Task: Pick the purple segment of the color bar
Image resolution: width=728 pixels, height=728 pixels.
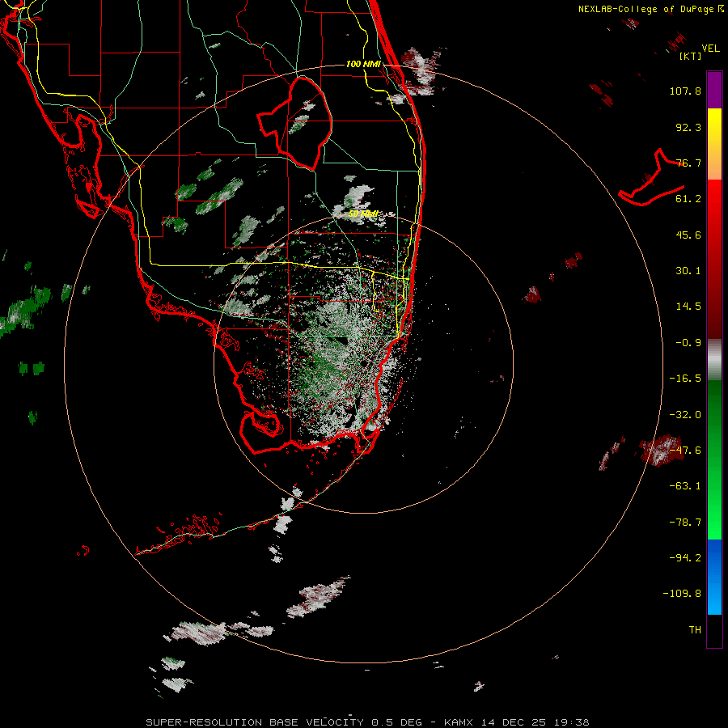Action: tap(714, 90)
